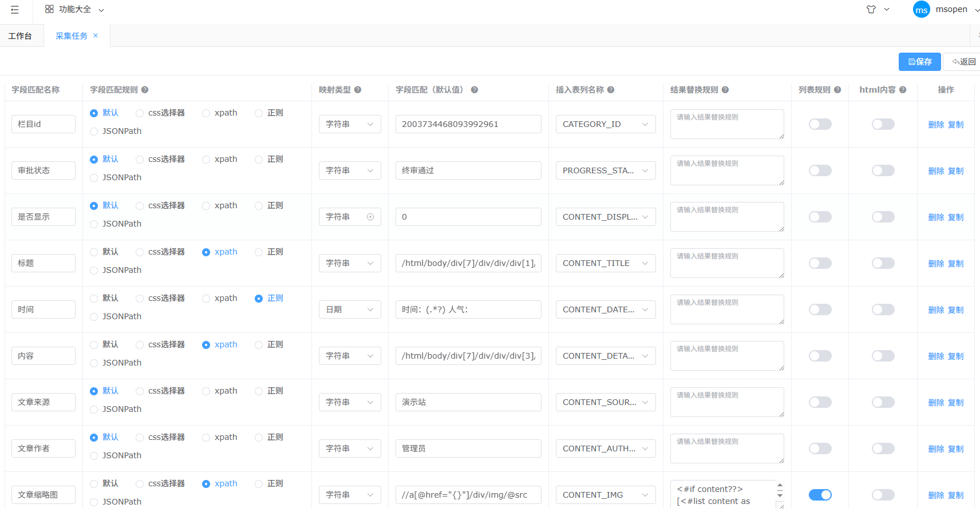Click help icon beside 插入表列名称 header

611,90
